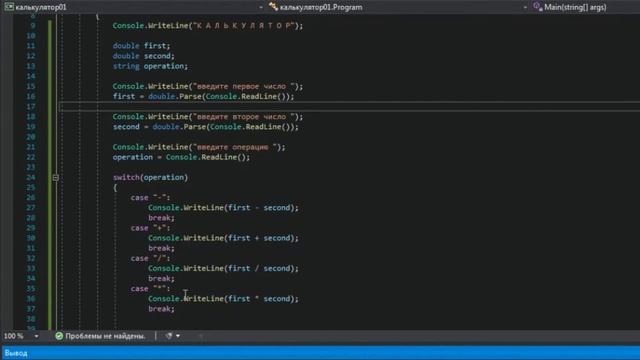
Task: Click 'second = double.Parse' line
Action: coord(206,127)
